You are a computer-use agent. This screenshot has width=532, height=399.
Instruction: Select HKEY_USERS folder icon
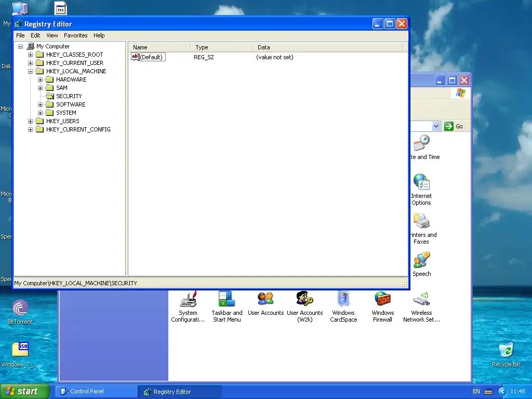click(x=40, y=121)
